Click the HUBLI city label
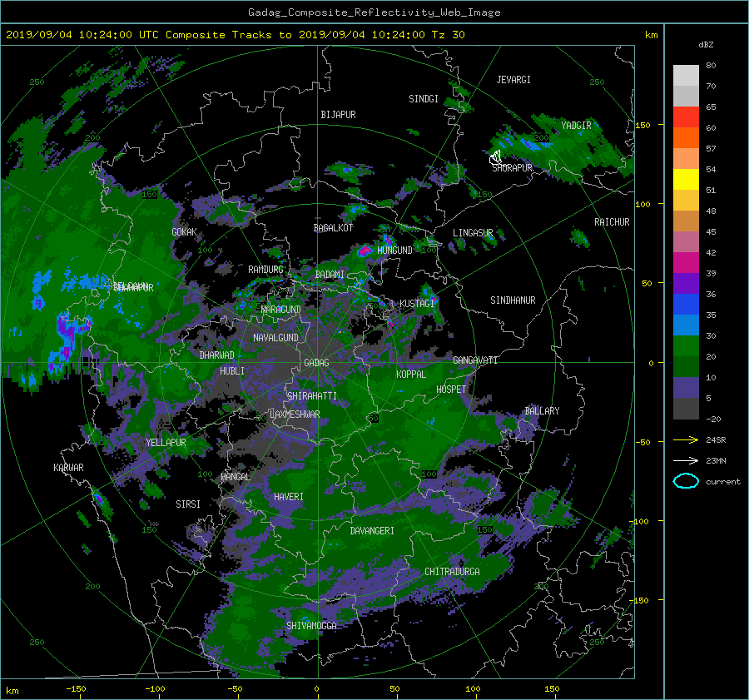Viewport: 749px width, 700px height. click(x=232, y=371)
